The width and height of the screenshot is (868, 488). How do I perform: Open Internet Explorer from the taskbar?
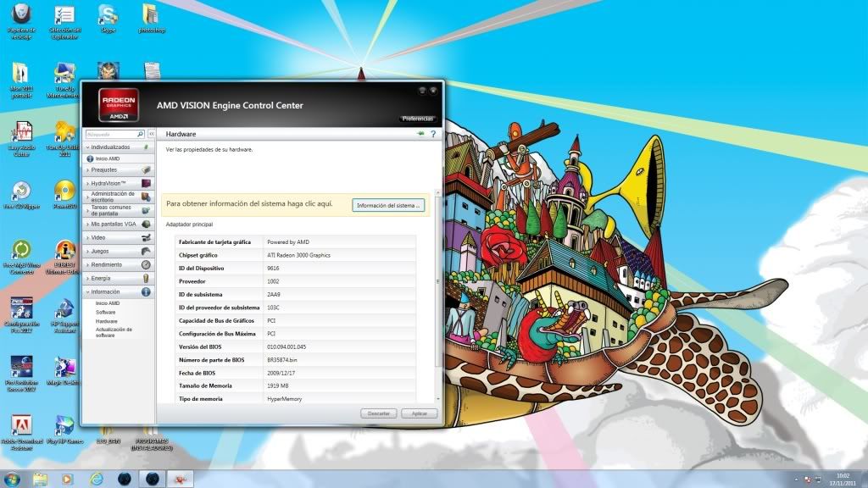97,479
